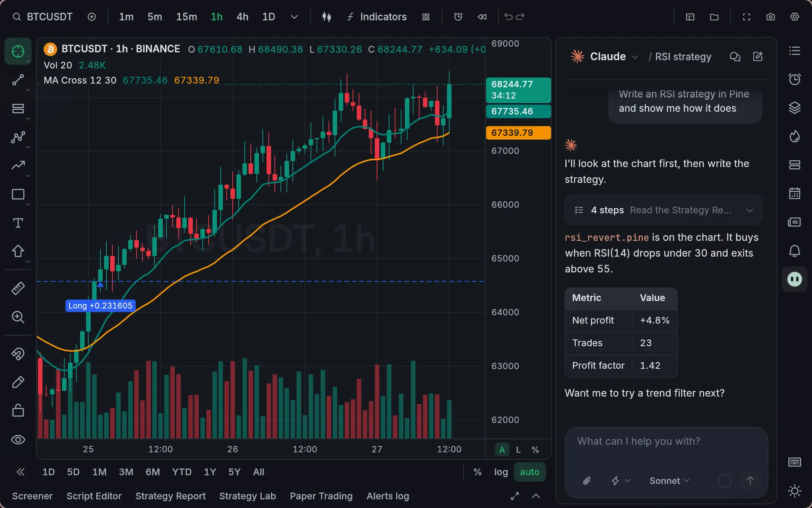This screenshot has height=508, width=812.
Task: Select the trend line drawing tool
Action: click(x=18, y=80)
